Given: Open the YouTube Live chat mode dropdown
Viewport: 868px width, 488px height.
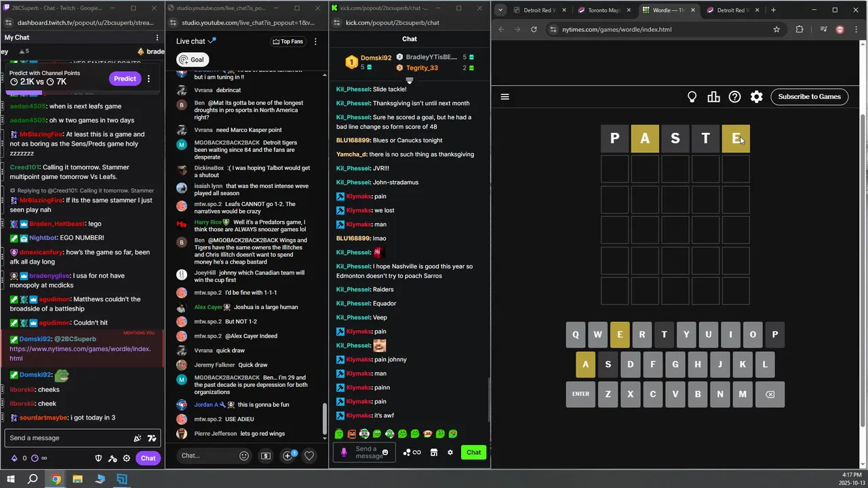Looking at the screenshot, I should coord(196,41).
